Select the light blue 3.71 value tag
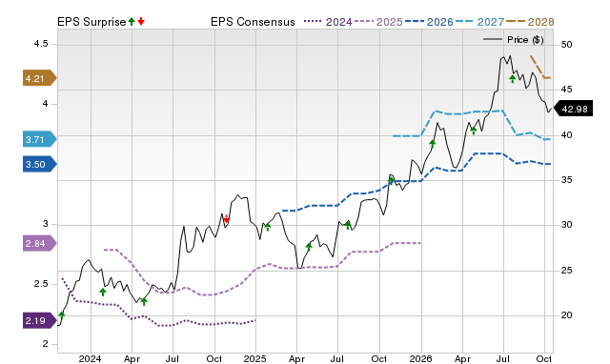Screen dimensions: 610x364 tap(40, 139)
